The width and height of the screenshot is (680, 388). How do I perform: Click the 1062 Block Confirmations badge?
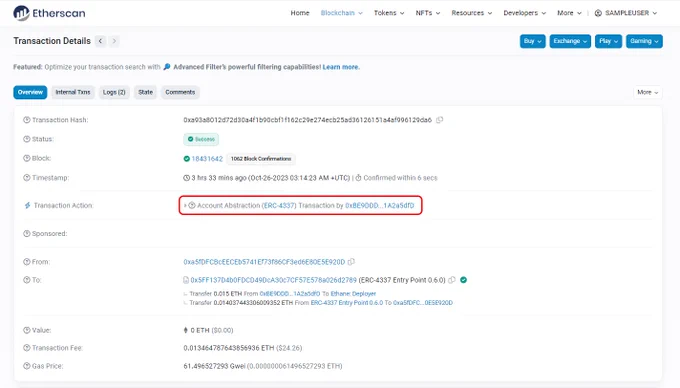click(261, 159)
